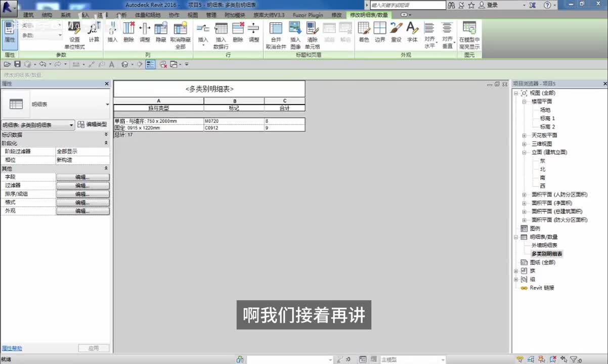Viewport: 608px width, 364px height.
Task: Click 清除单元格 clear cell icon
Action: click(313, 35)
